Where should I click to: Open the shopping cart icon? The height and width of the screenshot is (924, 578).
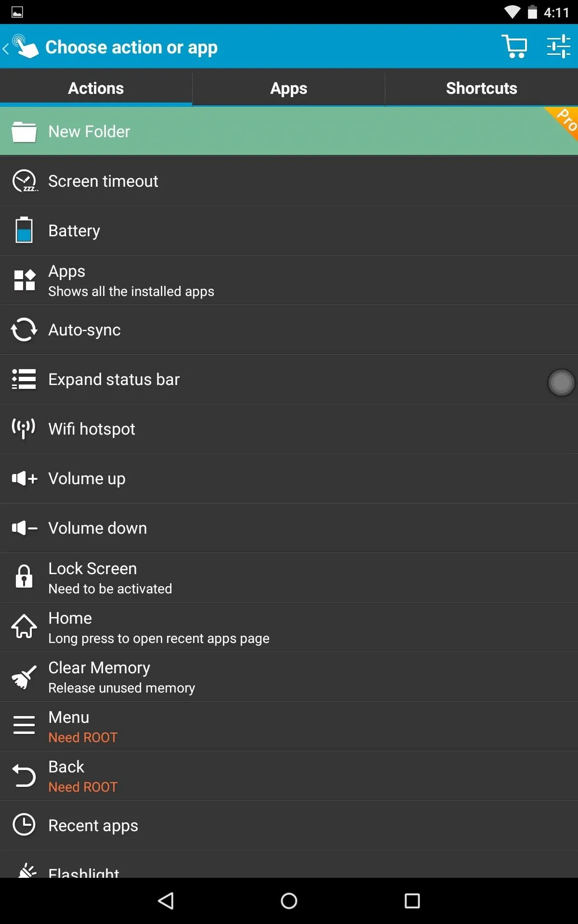point(514,47)
